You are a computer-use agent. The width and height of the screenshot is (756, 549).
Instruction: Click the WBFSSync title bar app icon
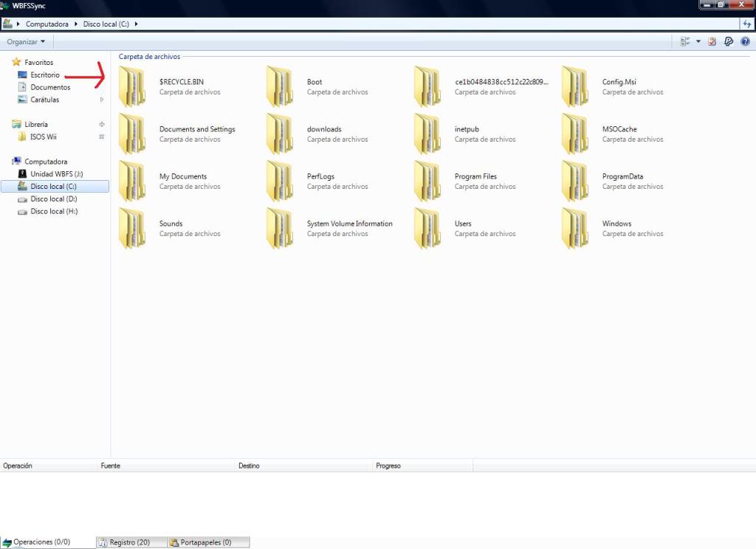click(5, 6)
